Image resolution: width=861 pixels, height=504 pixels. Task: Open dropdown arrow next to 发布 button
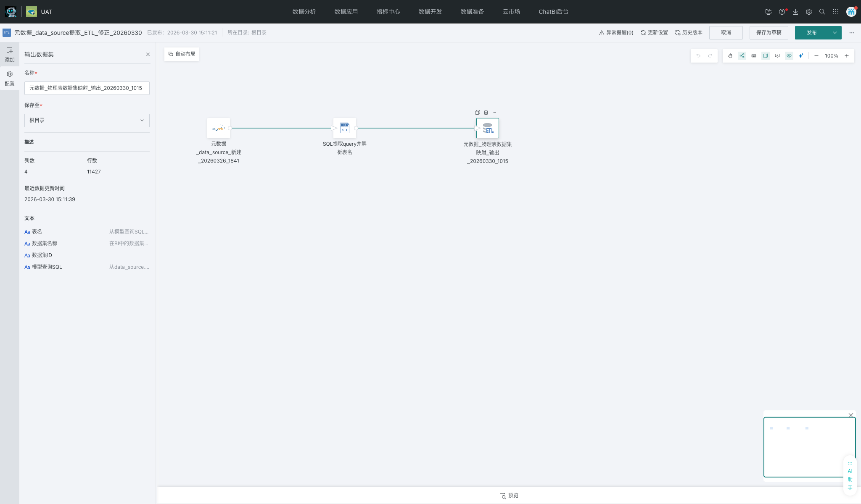(x=835, y=33)
